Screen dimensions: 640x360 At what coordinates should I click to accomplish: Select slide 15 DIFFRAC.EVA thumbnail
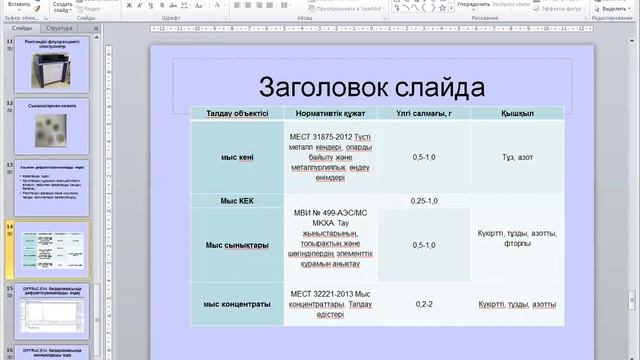click(x=52, y=311)
